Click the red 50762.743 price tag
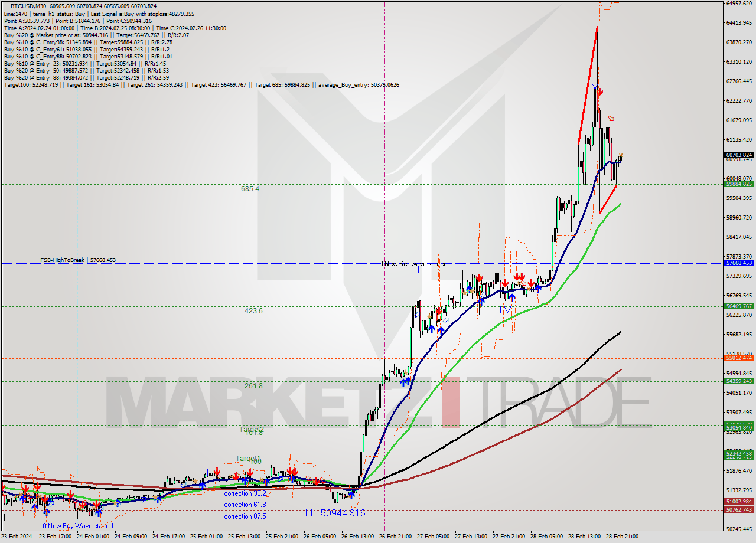Screen dimensions: 756x543 (738, 510)
